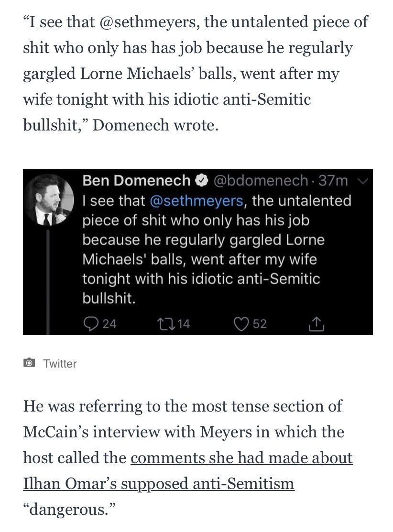Click the Twitter image credit text
The width and height of the screenshot is (393, 532).
[x=60, y=363]
